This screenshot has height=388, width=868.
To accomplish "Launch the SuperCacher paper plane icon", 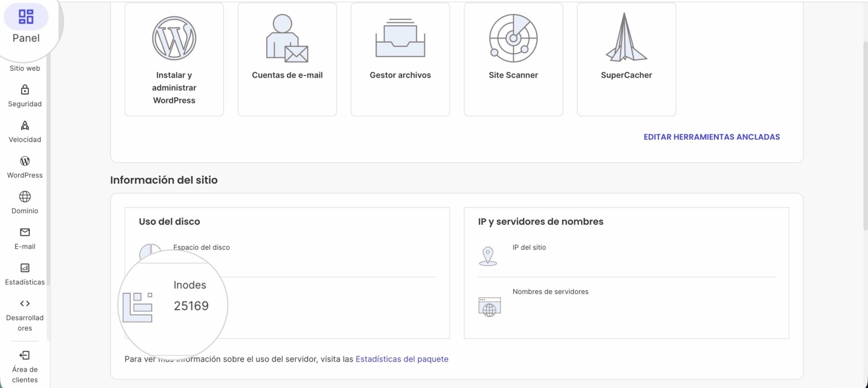I will click(626, 37).
